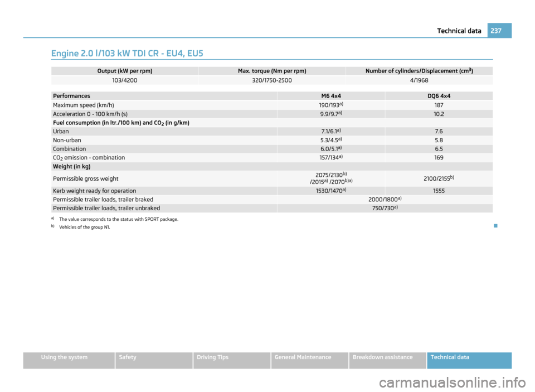This screenshot has width=535, height=392.
Task: Switch to the Driving Tips tab
Action: [232, 360]
